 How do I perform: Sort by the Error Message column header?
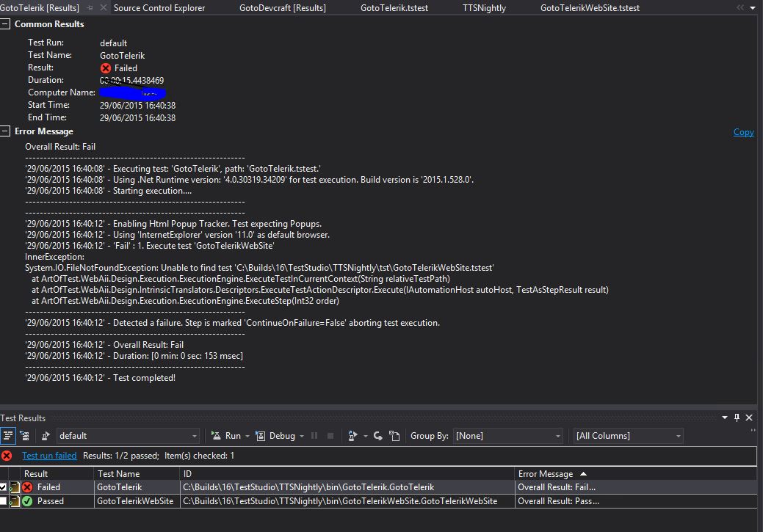(635, 473)
